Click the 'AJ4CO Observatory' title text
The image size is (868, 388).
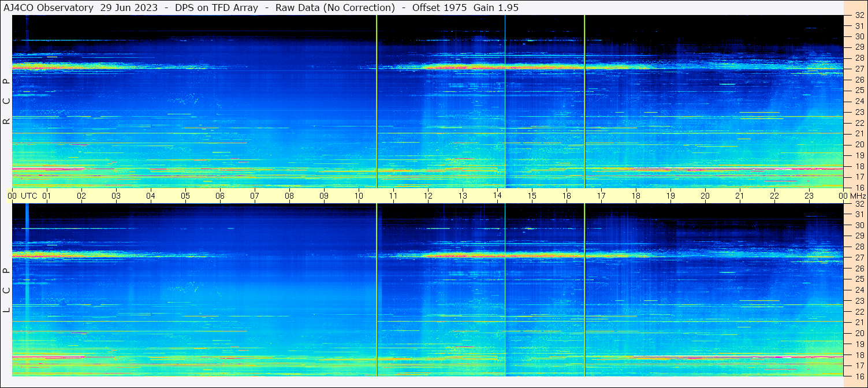(x=49, y=8)
